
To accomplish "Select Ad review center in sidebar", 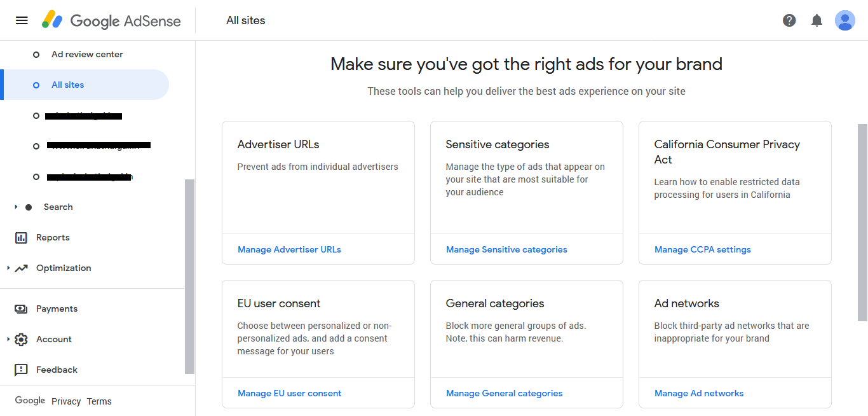I will [x=87, y=55].
